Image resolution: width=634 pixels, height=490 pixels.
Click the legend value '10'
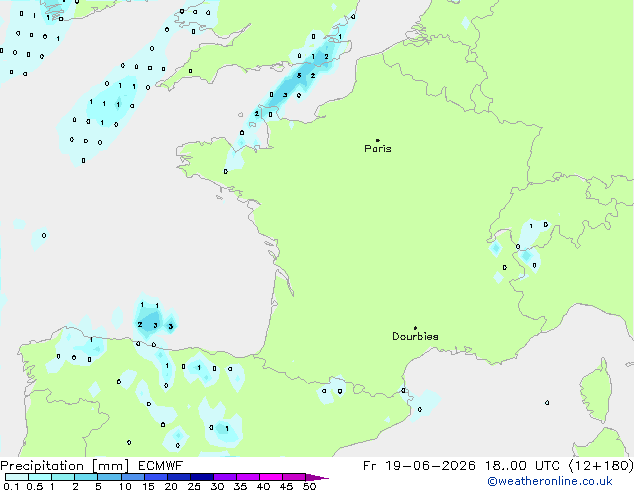point(125,486)
